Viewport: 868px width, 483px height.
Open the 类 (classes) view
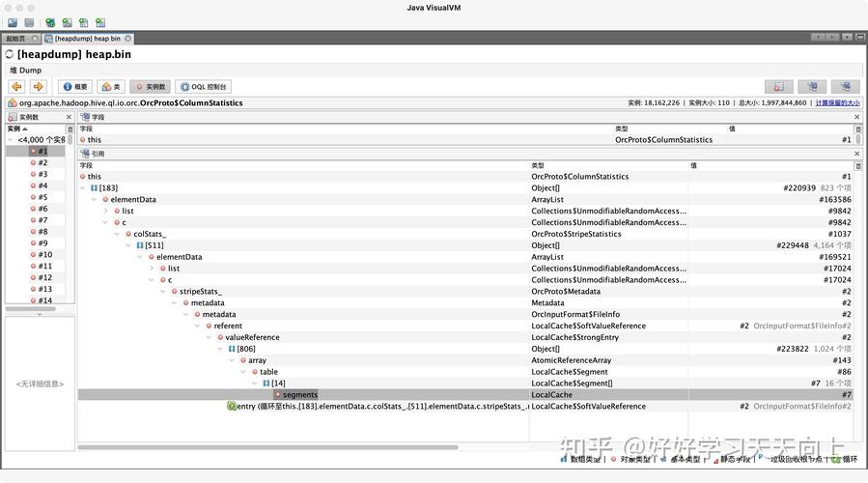[x=111, y=86]
